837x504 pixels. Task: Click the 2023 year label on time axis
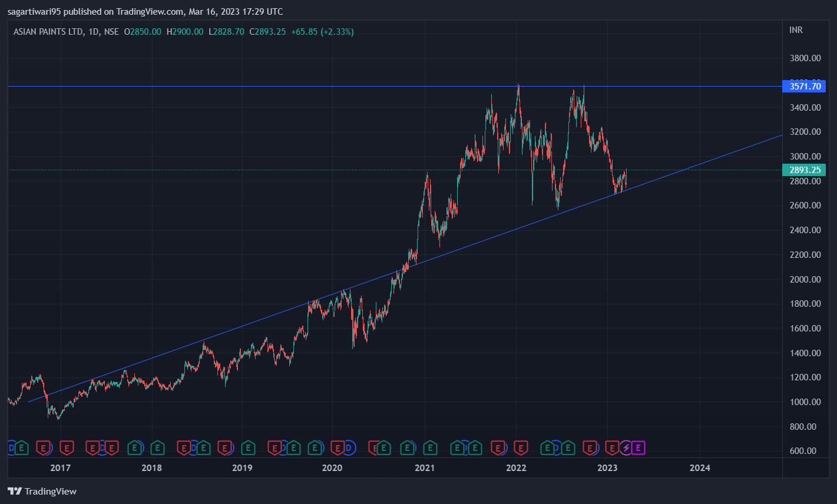click(607, 468)
